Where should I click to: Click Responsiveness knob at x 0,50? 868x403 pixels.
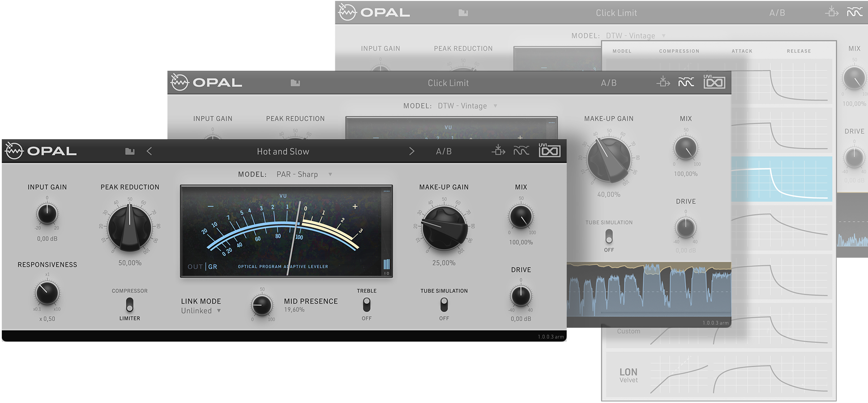click(x=47, y=293)
